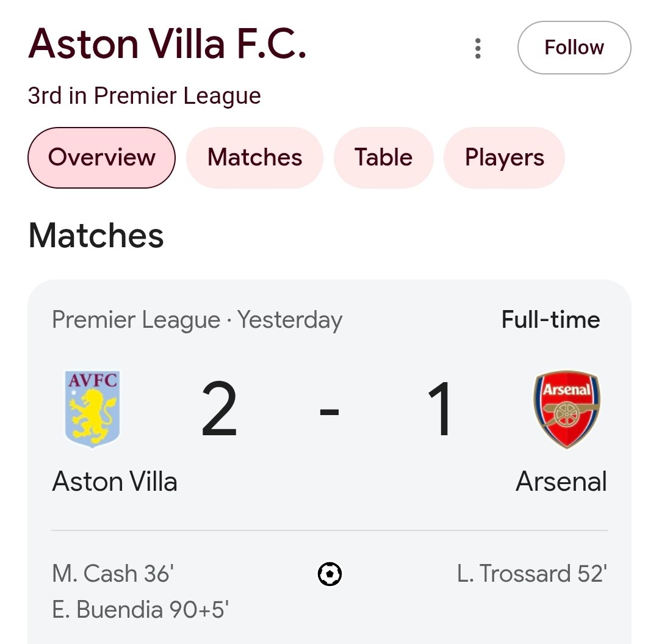Image resolution: width=659 pixels, height=644 pixels.
Task: Select the Overview tab
Action: point(101,157)
